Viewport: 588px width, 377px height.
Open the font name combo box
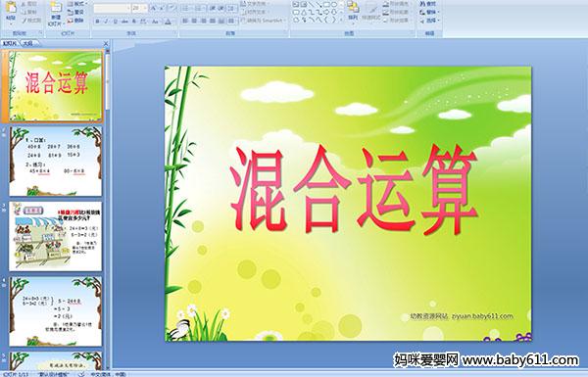pyautogui.click(x=112, y=8)
